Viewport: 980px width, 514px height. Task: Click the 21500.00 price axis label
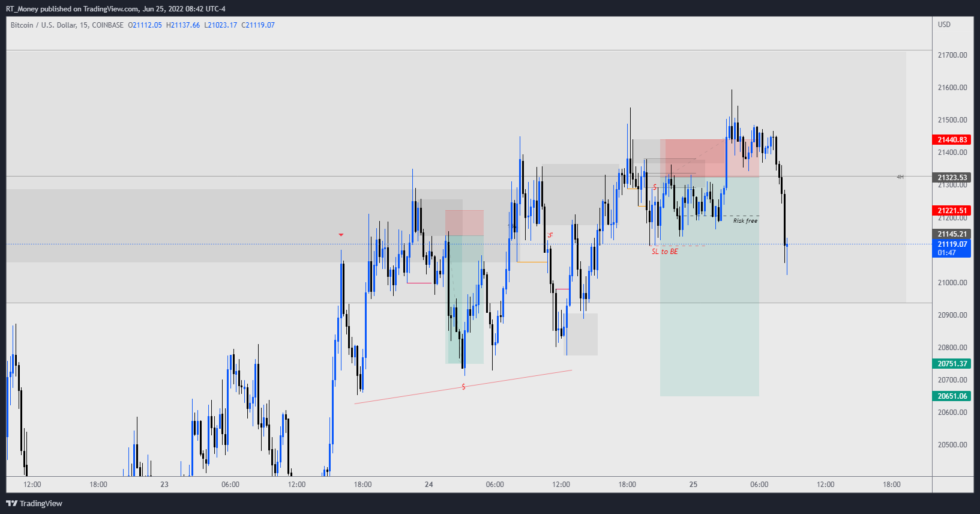pos(952,120)
